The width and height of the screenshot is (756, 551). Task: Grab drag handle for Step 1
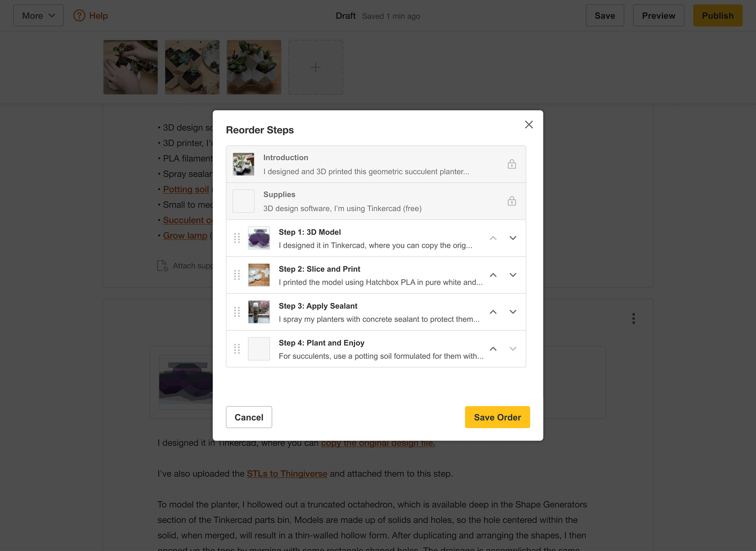coord(237,238)
